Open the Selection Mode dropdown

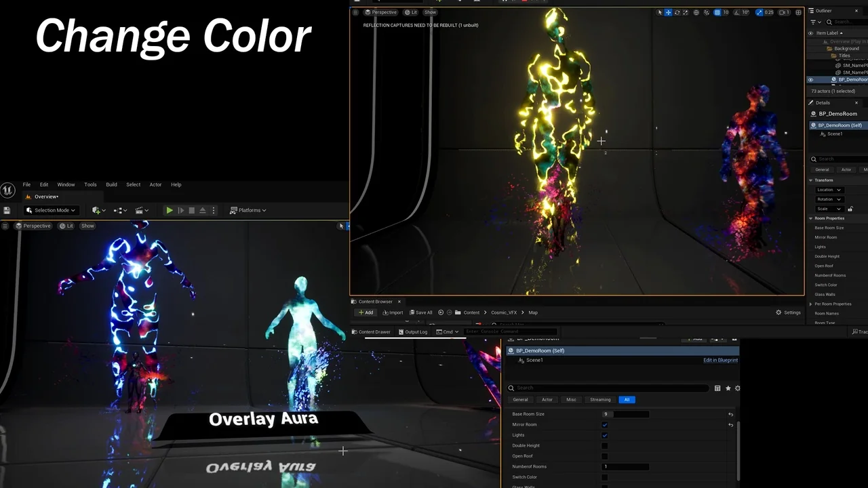click(x=51, y=210)
